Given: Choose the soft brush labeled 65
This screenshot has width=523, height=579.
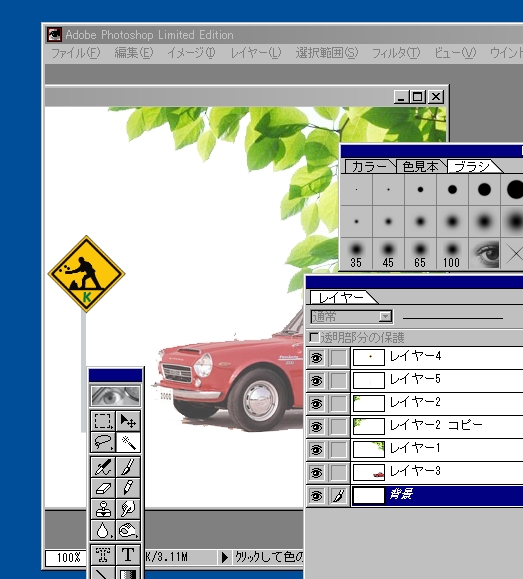Looking at the screenshot, I should [420, 254].
